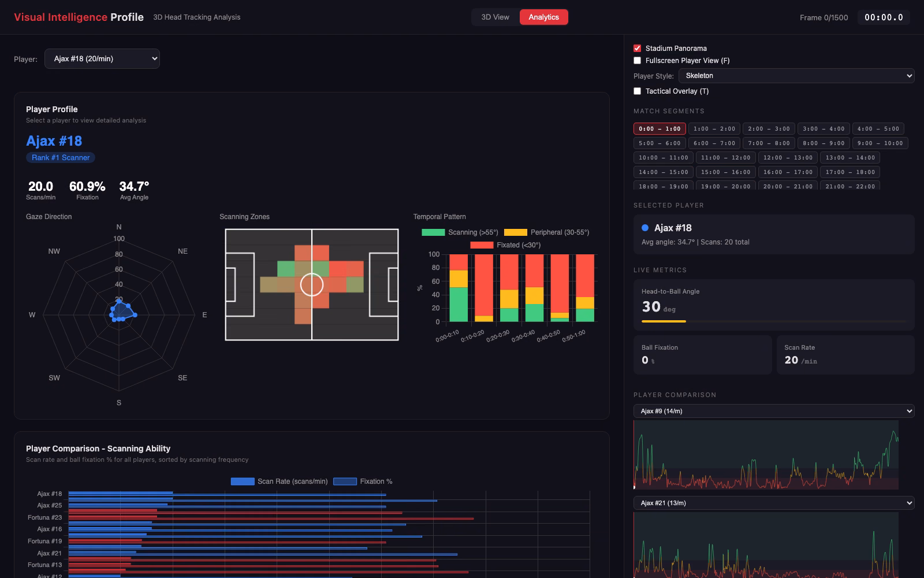Select match segment 3:00 – 4:00
924x578 pixels.
click(x=824, y=129)
